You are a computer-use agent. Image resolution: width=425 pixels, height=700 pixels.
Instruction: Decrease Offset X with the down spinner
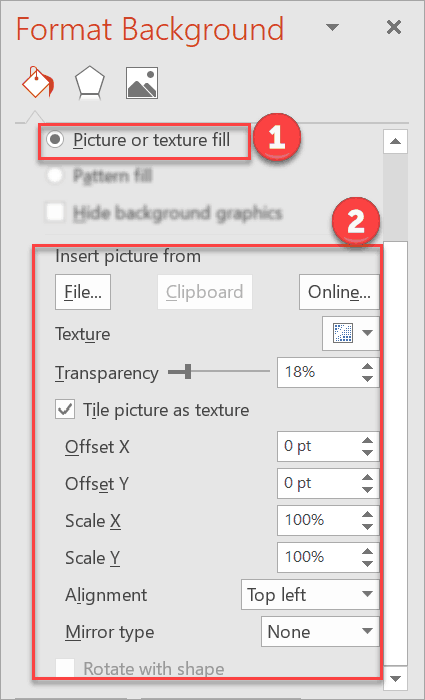coord(367,452)
